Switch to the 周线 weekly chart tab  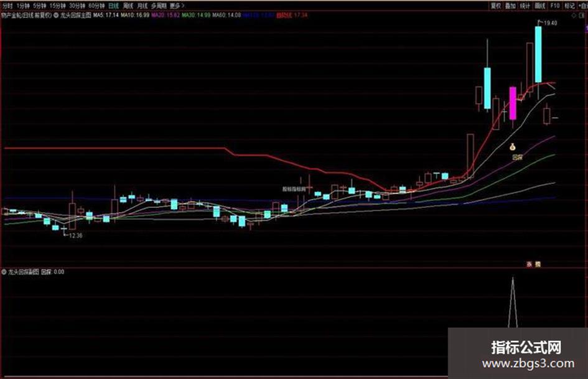(x=128, y=6)
